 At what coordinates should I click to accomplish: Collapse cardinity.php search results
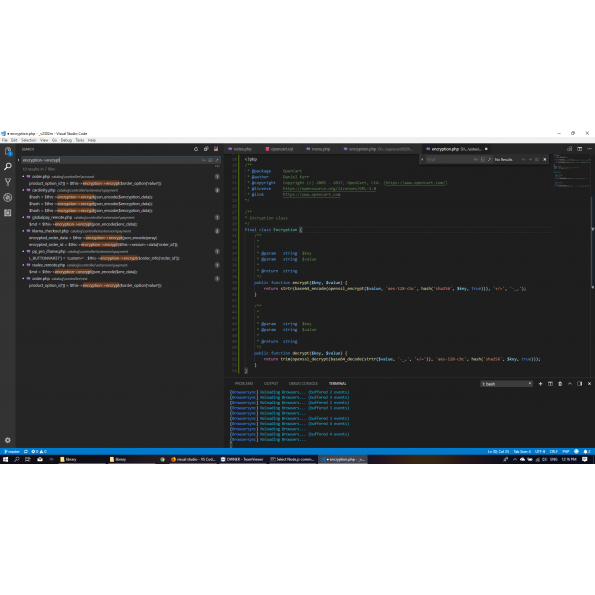(x=23, y=190)
